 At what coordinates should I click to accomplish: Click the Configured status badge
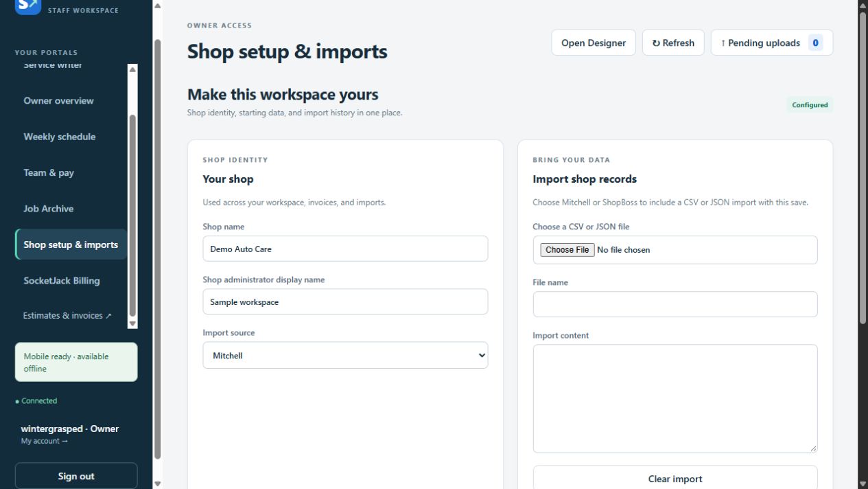pyautogui.click(x=810, y=105)
